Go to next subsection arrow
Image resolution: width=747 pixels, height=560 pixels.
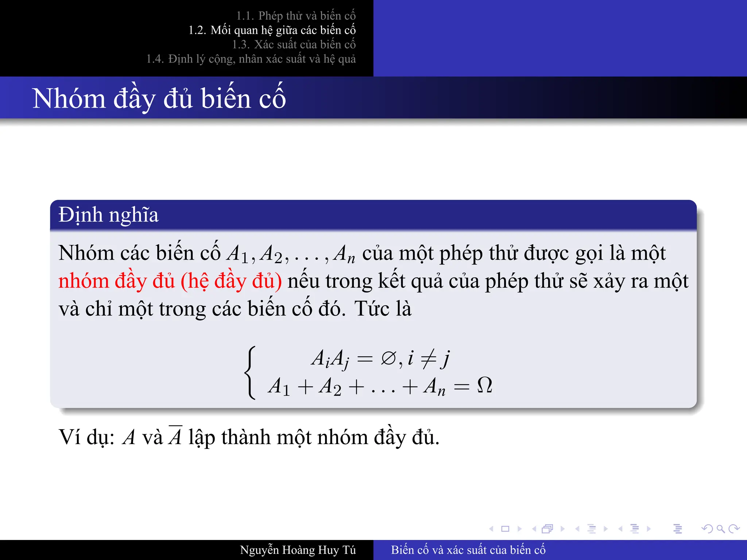pos(606,529)
